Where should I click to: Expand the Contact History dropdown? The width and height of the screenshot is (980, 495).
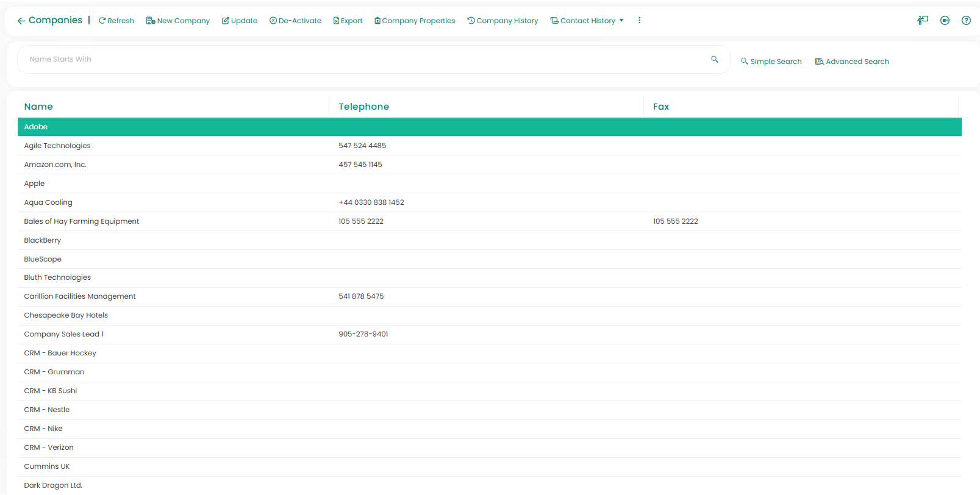(x=587, y=21)
